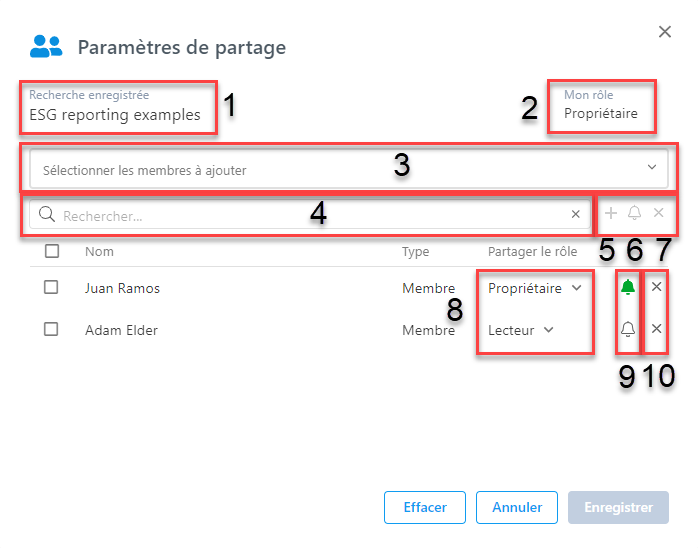698x548 pixels.
Task: Expand the Lecteur role dropdown for Adam Elder
Action: point(520,330)
